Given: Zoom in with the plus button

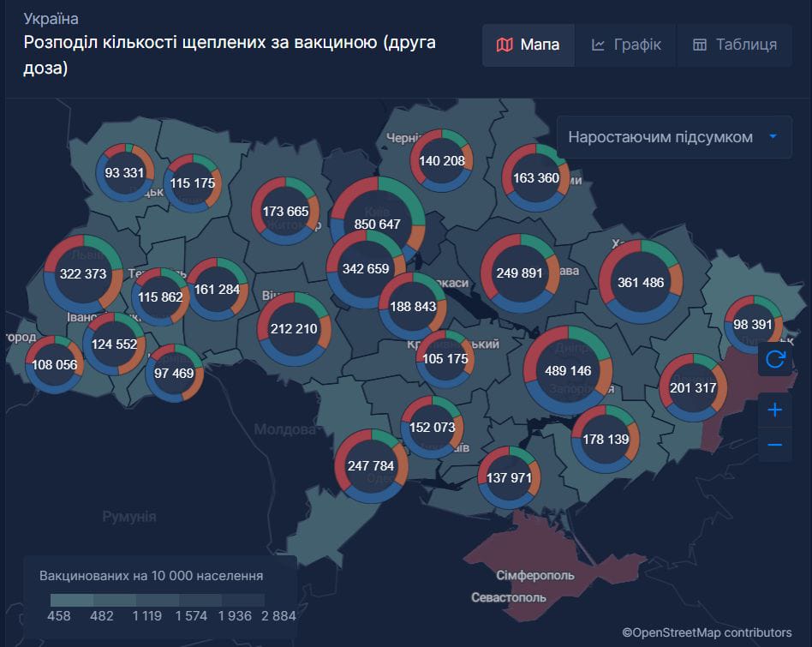Looking at the screenshot, I should click(774, 410).
